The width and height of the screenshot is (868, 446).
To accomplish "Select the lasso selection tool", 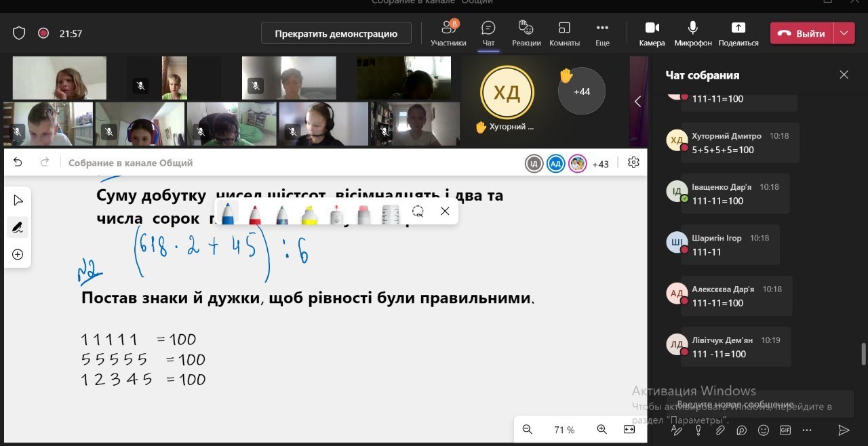I will [418, 211].
